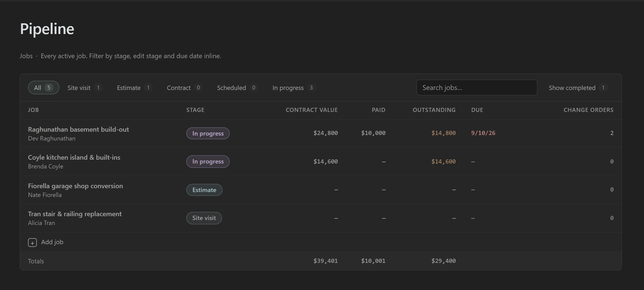Click client name Alicia Tran

click(41, 223)
